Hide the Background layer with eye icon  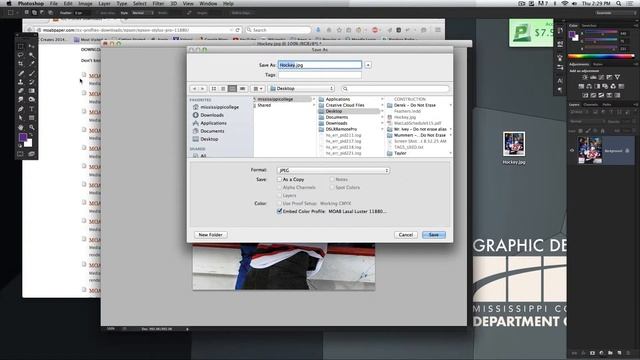tap(572, 150)
